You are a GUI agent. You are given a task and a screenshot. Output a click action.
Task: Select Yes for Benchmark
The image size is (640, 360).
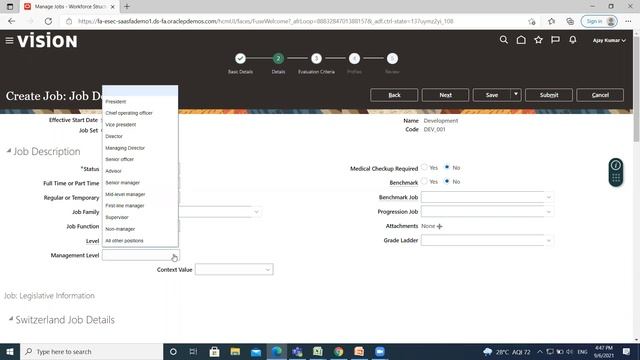pos(424,182)
